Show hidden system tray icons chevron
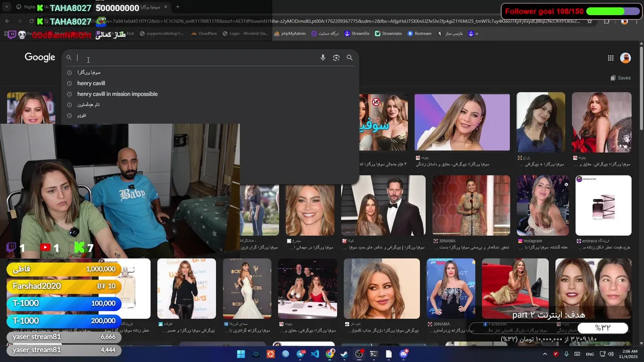 pyautogui.click(x=545, y=354)
